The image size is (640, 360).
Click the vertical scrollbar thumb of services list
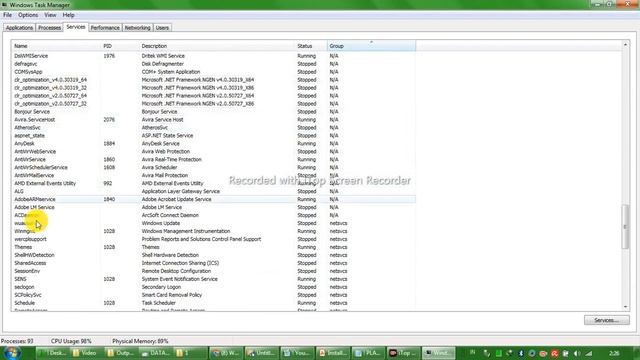[625, 227]
